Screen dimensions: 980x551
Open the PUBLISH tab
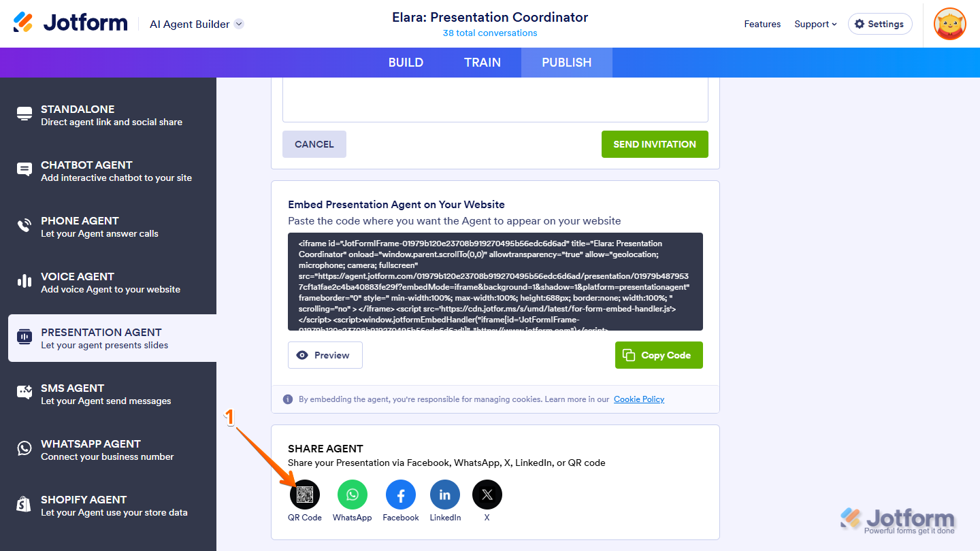[566, 63]
